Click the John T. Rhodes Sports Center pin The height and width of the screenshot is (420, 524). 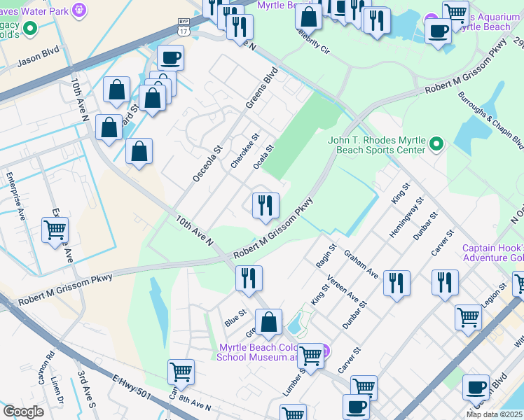tap(436, 145)
